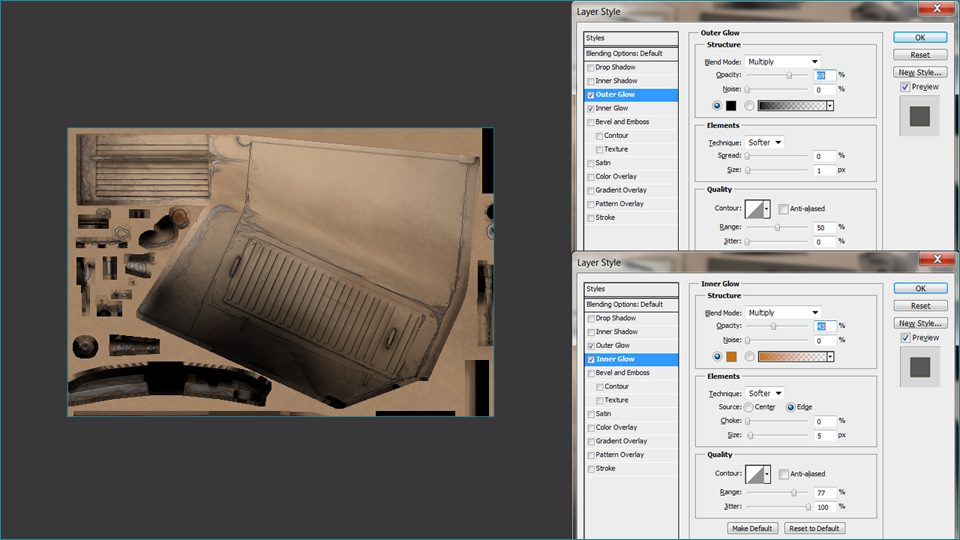Select Styles row in upper dialog

631,38
